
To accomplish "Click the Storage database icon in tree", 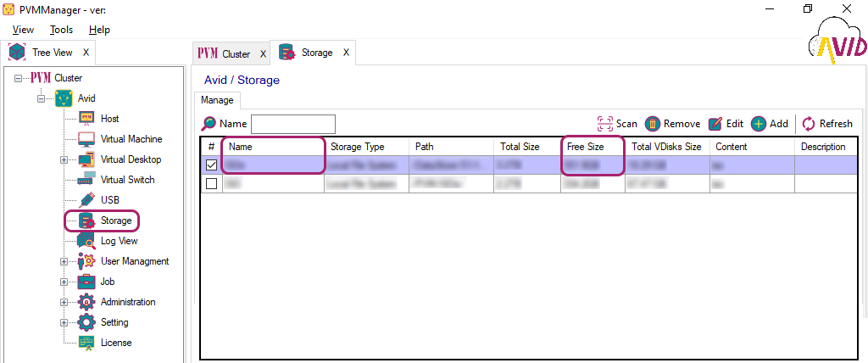I will (87, 221).
